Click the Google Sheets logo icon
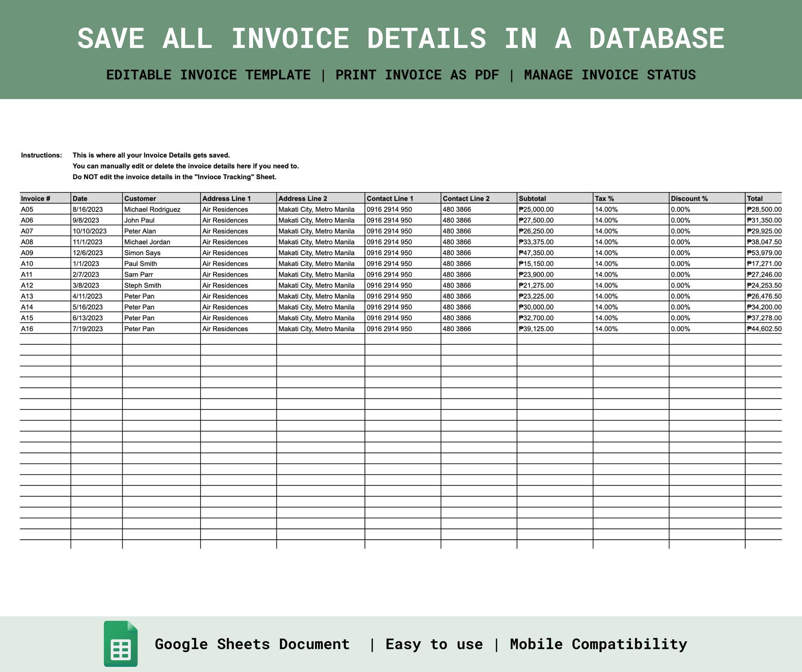The width and height of the screenshot is (802, 672). click(121, 643)
